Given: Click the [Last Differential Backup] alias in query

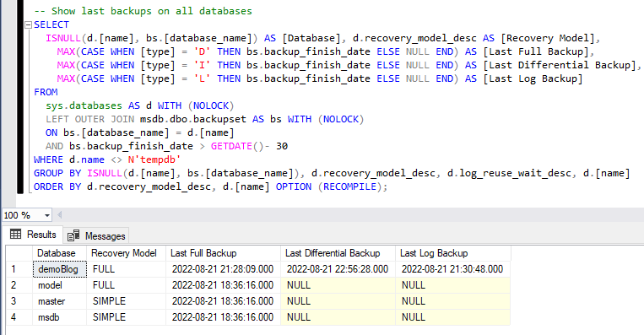Looking at the screenshot, I should 560,65.
